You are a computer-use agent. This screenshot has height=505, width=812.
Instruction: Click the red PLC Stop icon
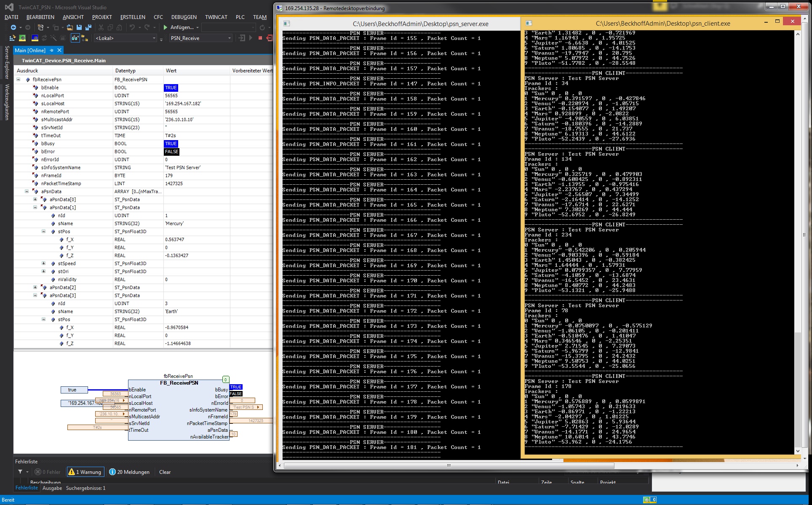pos(260,38)
